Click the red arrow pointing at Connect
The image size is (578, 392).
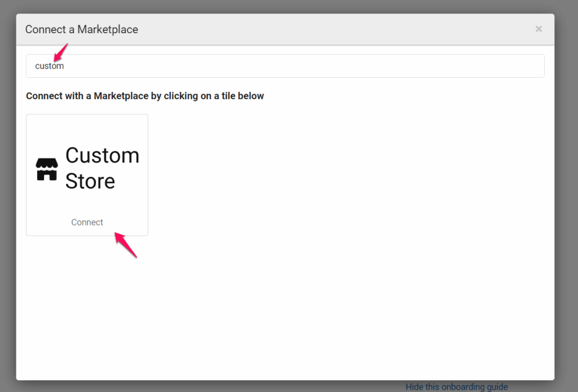(x=126, y=245)
